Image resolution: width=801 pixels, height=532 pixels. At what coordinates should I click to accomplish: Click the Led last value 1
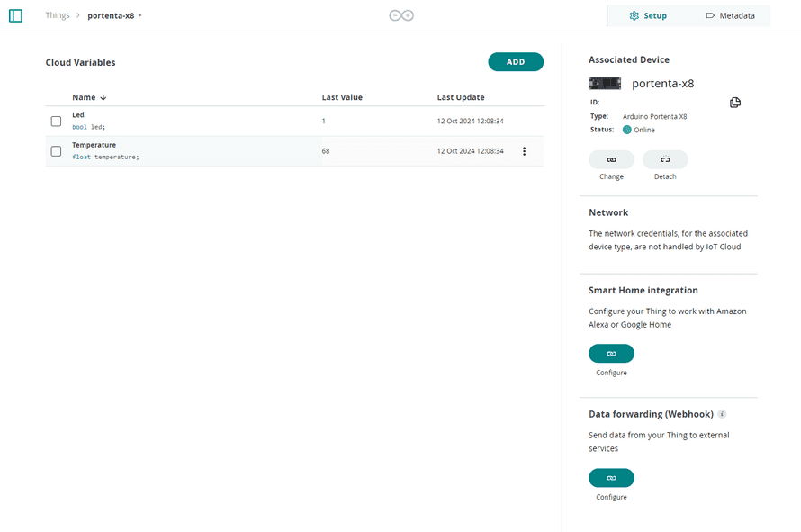(x=324, y=121)
